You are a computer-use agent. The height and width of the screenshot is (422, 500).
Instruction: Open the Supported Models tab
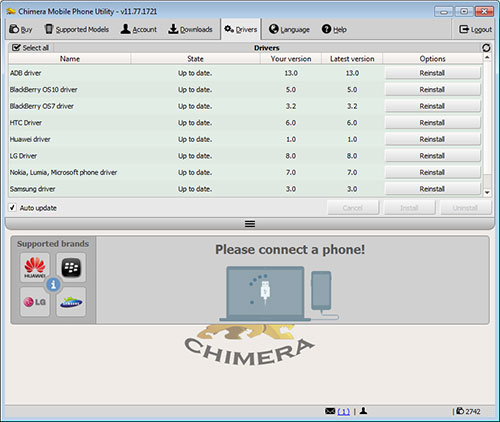(x=77, y=29)
